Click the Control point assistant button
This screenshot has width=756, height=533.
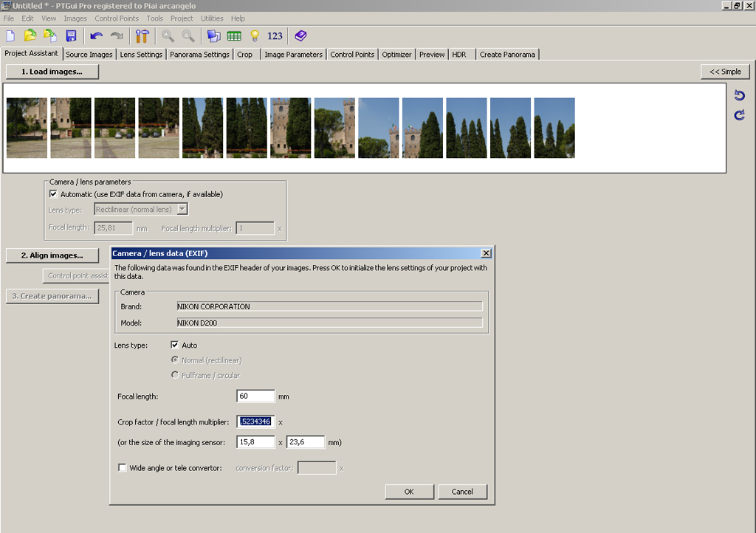pyautogui.click(x=77, y=275)
